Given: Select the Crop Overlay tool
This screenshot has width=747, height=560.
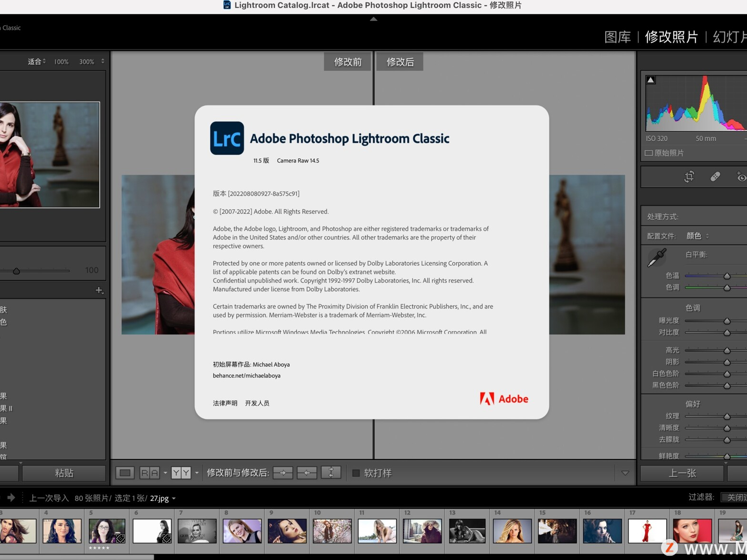Looking at the screenshot, I should (689, 176).
